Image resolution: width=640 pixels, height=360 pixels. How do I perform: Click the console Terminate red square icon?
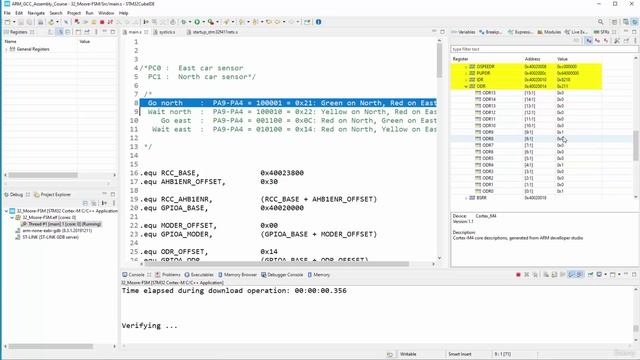tap(518, 275)
